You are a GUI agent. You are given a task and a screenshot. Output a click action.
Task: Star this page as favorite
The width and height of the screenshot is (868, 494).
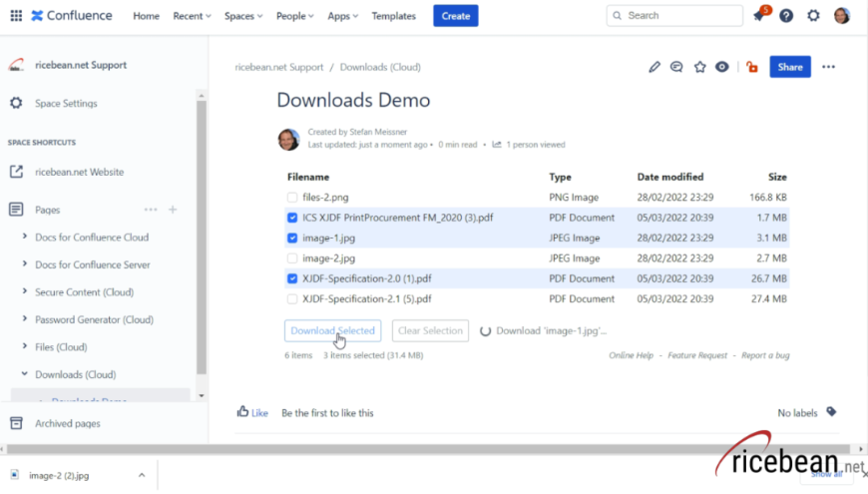[x=699, y=67]
